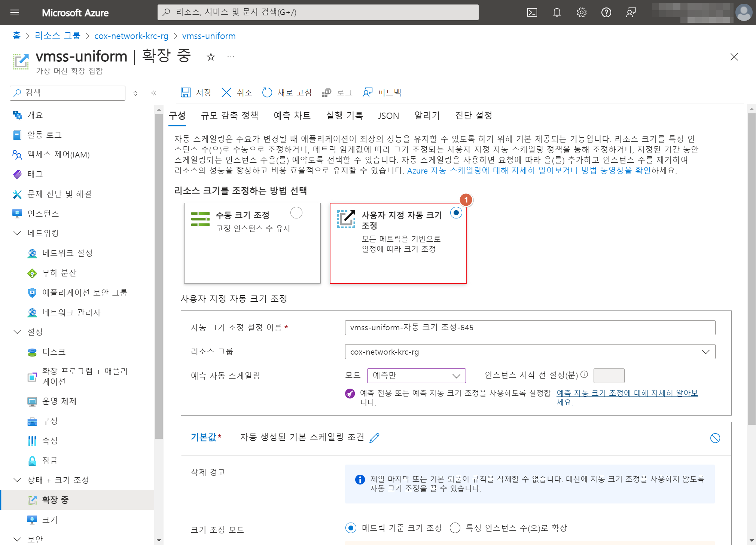The image size is (756, 545).
Task: Open the predictive mode (예측만) dropdown
Action: [416, 376]
